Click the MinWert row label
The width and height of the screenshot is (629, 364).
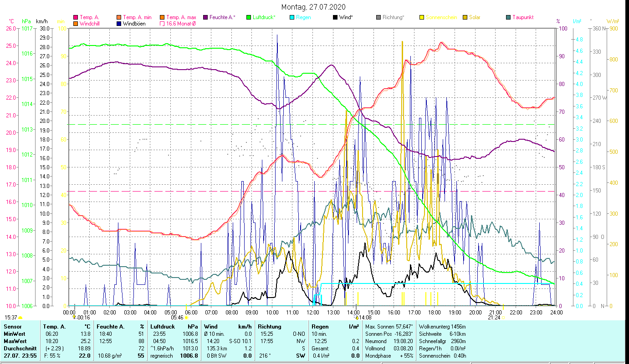point(15,334)
